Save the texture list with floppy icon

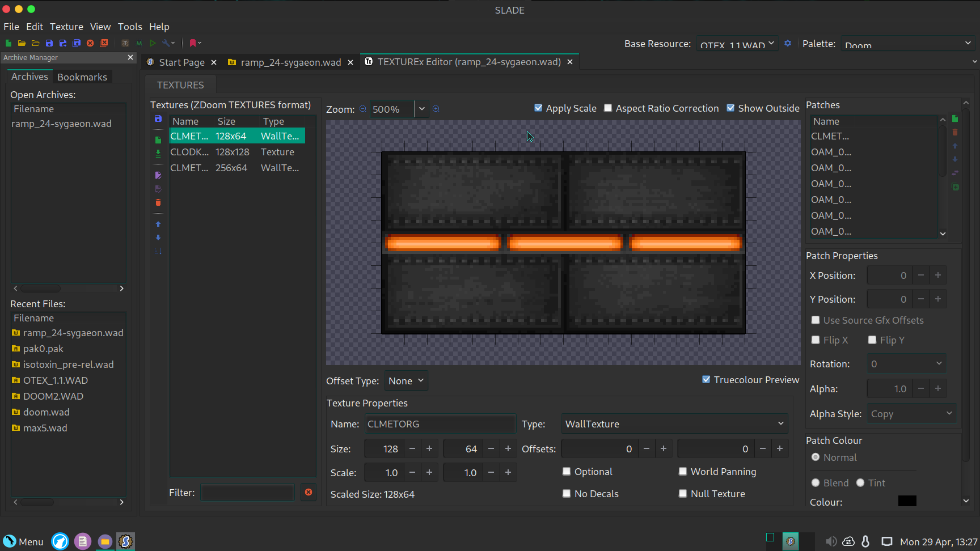[158, 119]
